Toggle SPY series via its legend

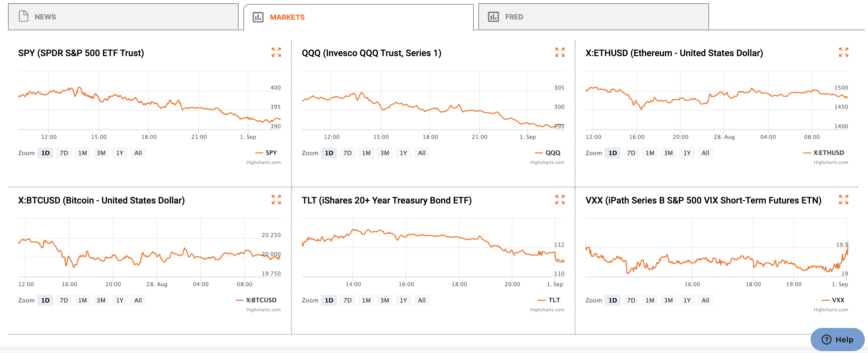(x=271, y=152)
